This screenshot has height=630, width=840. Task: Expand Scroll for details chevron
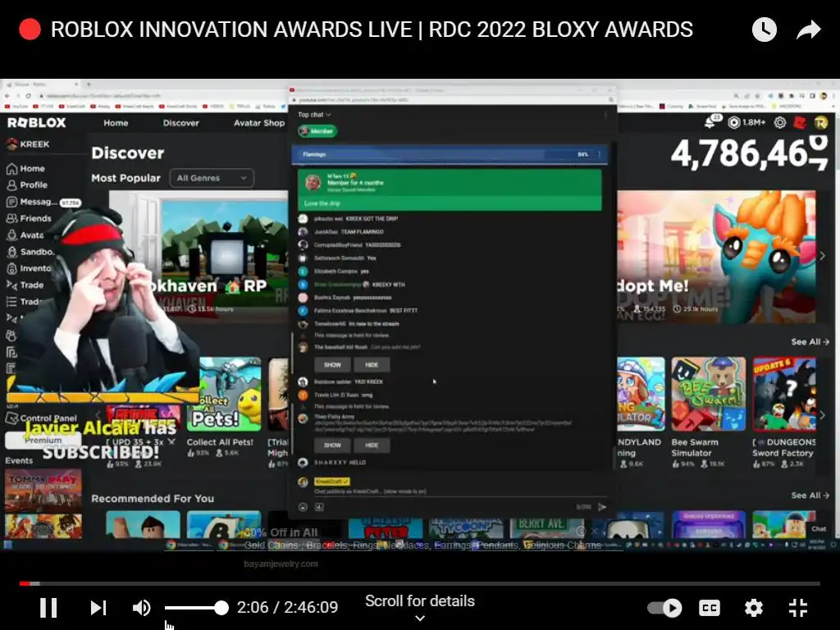[x=420, y=619]
